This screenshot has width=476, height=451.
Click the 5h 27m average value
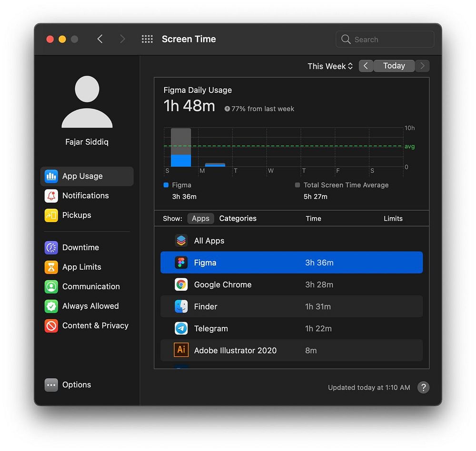tap(316, 196)
